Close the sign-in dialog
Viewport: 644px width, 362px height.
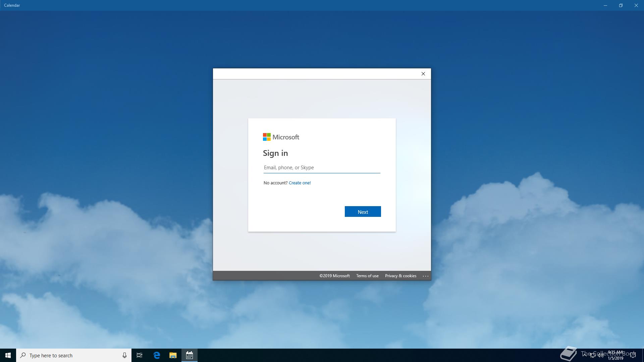pos(423,74)
